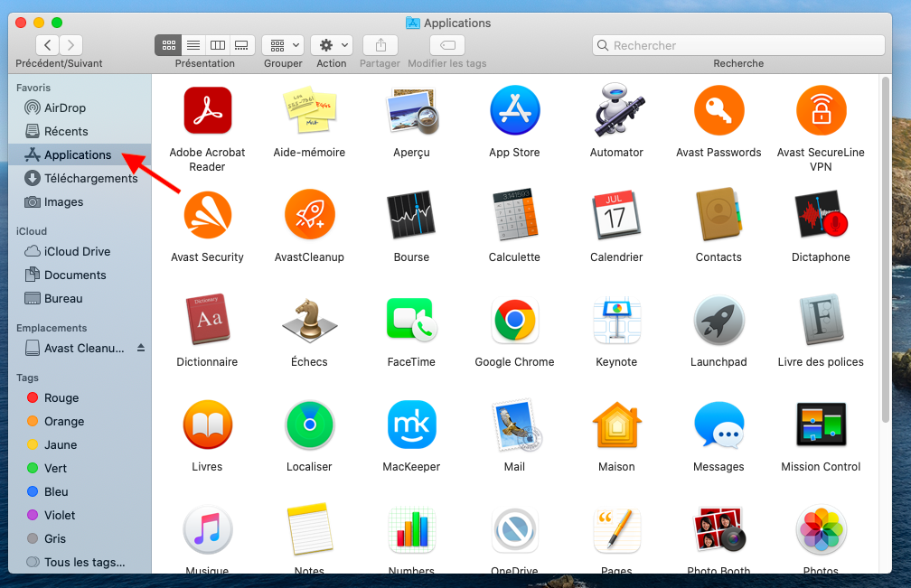Filter by the Rouge tag
The height and width of the screenshot is (588, 911).
click(x=80, y=397)
